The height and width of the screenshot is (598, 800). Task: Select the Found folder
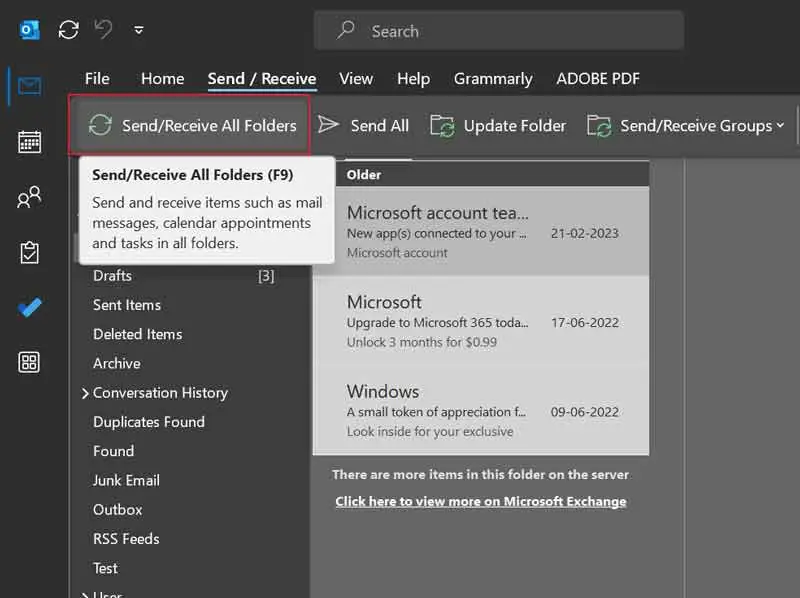[113, 451]
